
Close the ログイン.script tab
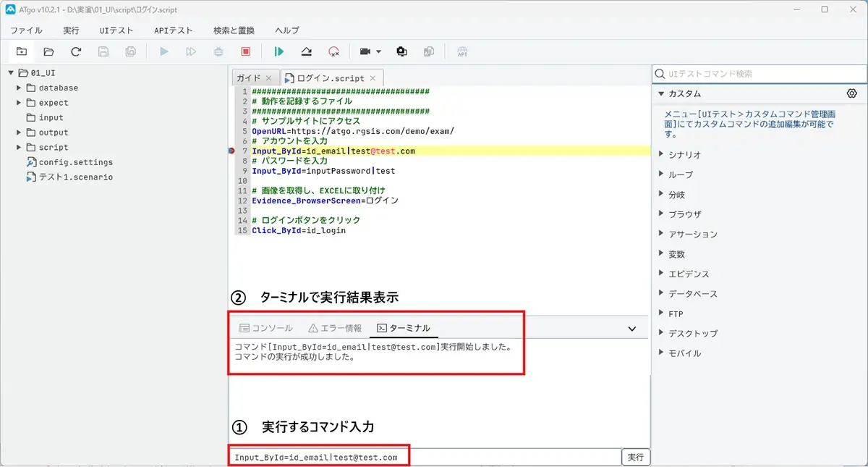pyautogui.click(x=373, y=77)
